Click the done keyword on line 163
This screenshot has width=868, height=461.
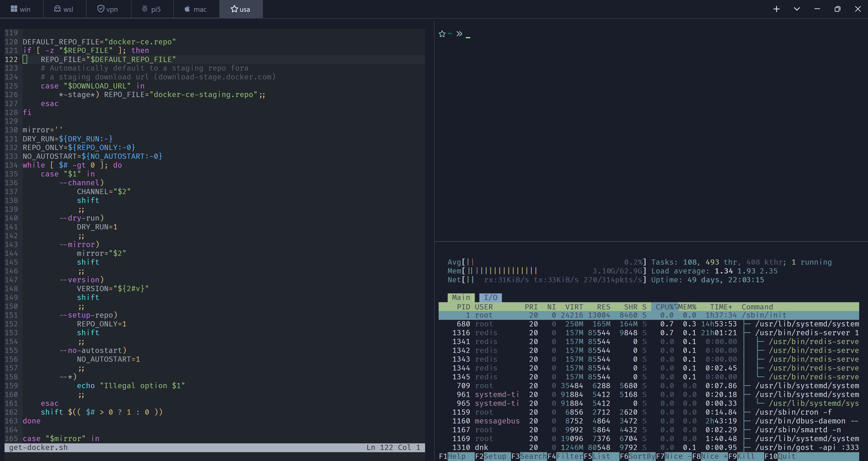[31, 421]
